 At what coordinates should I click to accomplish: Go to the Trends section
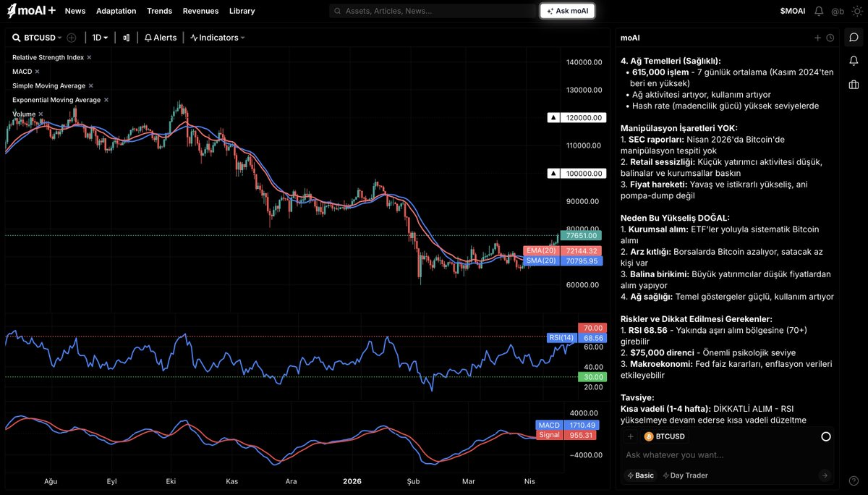pyautogui.click(x=159, y=11)
